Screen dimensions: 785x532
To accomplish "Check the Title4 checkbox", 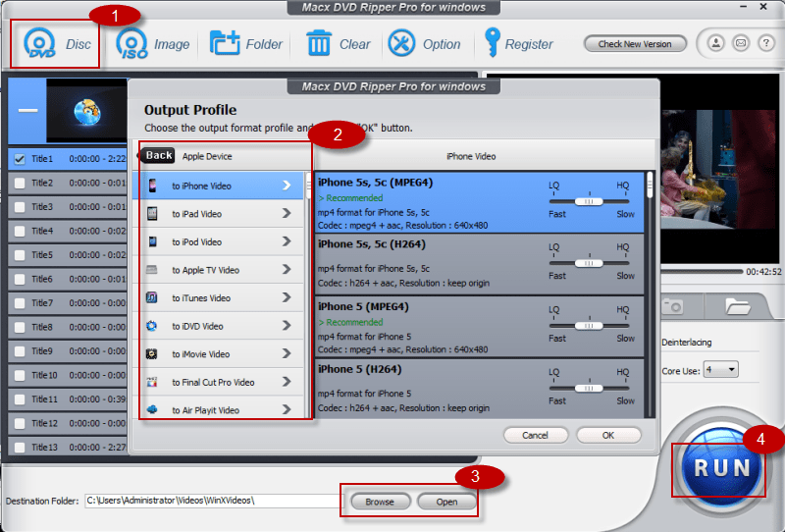I will 20,231.
